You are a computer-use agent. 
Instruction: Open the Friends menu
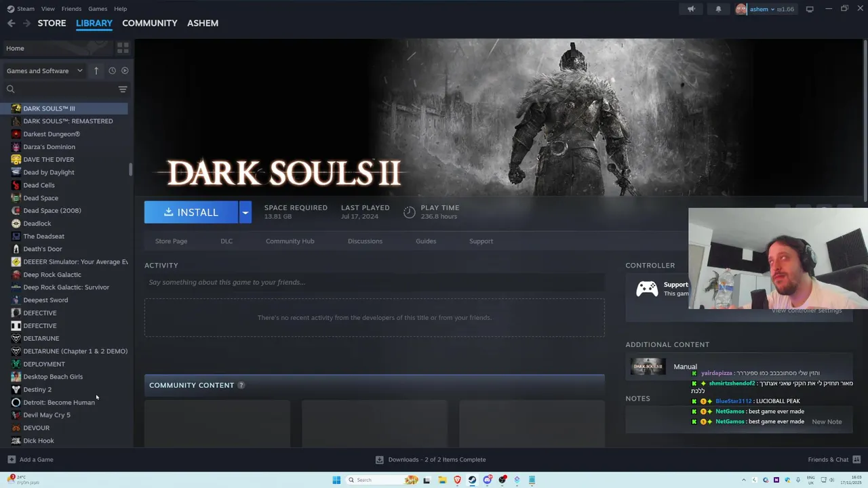click(71, 9)
